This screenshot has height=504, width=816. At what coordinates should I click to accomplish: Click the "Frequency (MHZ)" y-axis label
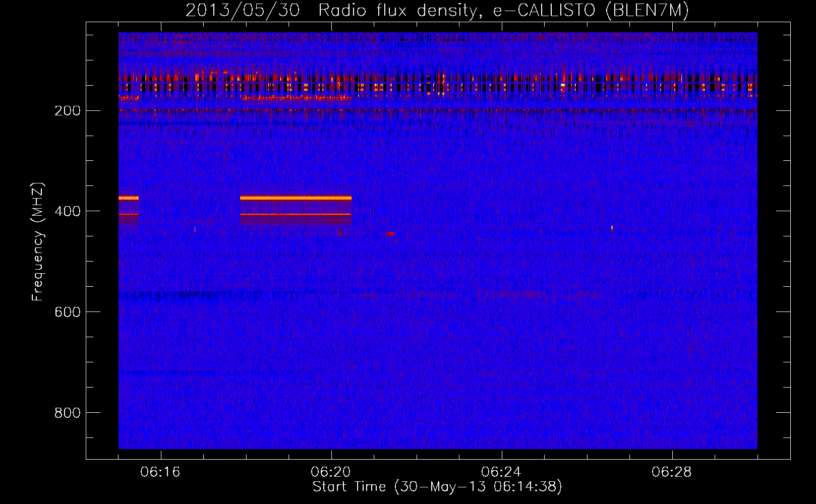[x=38, y=241]
